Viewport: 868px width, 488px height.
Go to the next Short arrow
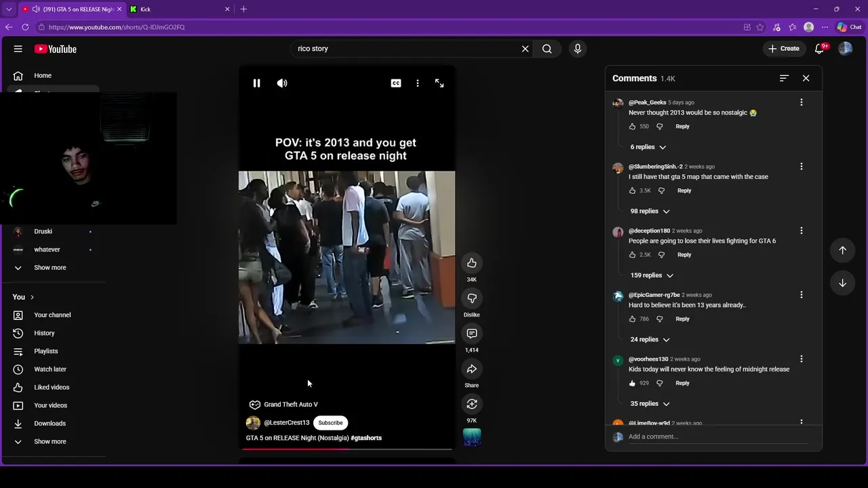point(842,283)
